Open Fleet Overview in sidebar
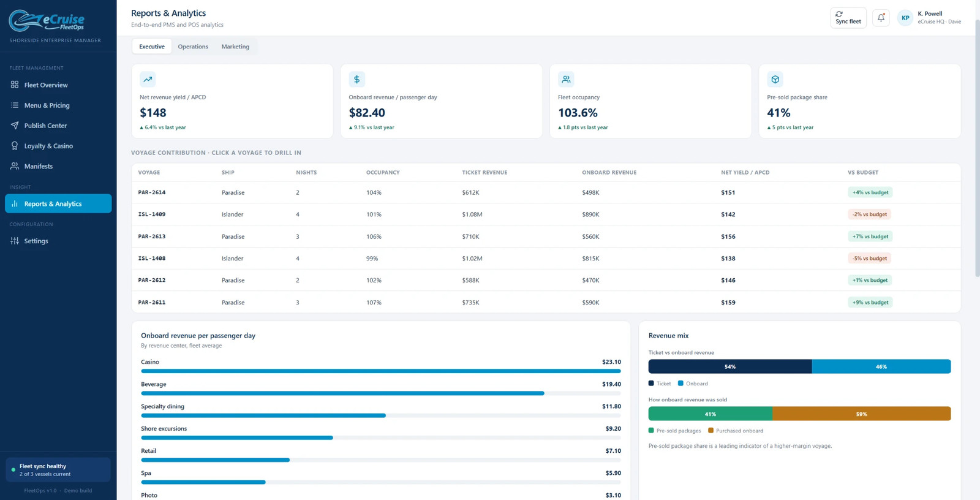The height and width of the screenshot is (500, 980). [58, 85]
